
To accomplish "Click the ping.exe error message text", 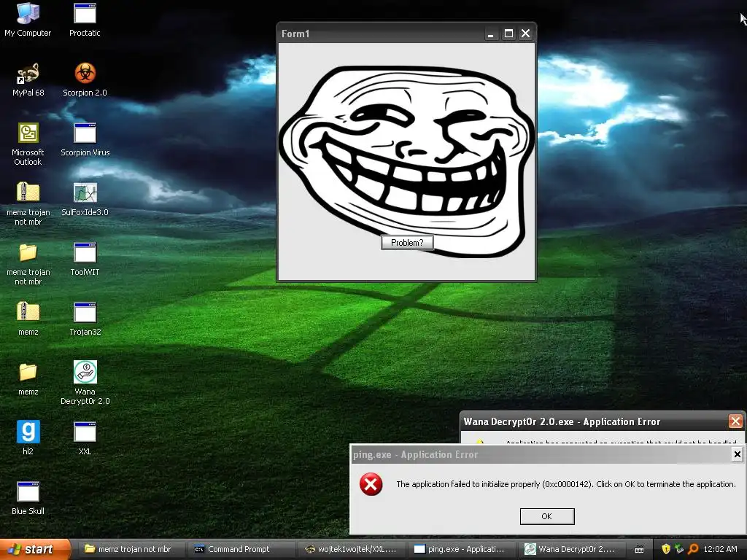I will pyautogui.click(x=566, y=484).
